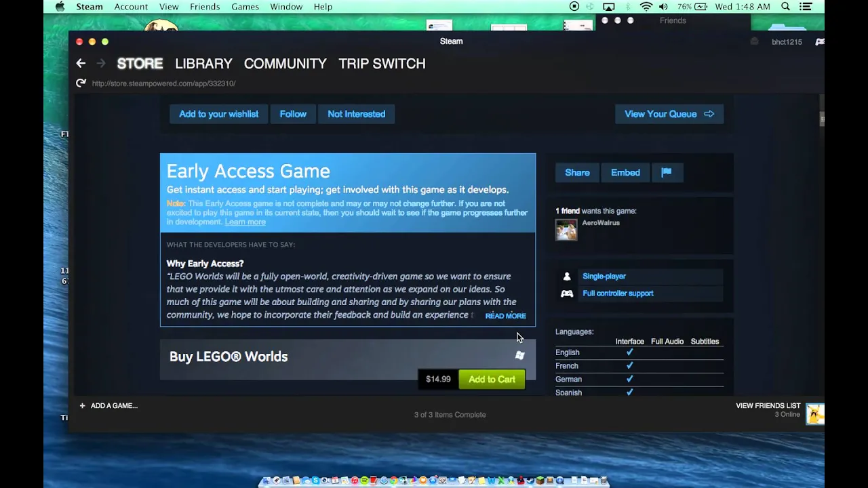Image resolution: width=868 pixels, height=488 pixels.
Task: Click the flag report icon beside Embed
Action: pos(667,173)
